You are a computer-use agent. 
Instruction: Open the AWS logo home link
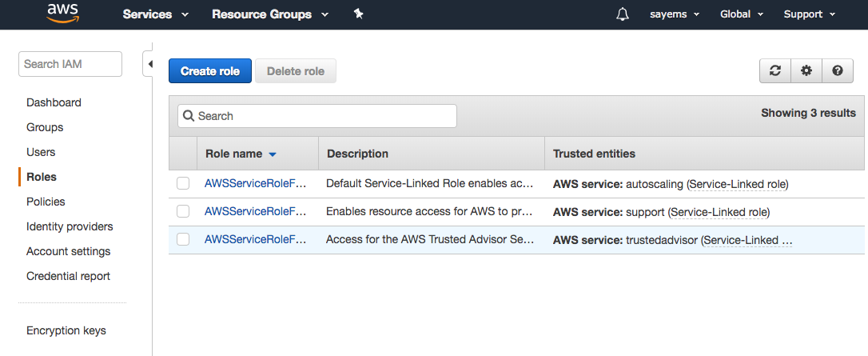click(62, 14)
